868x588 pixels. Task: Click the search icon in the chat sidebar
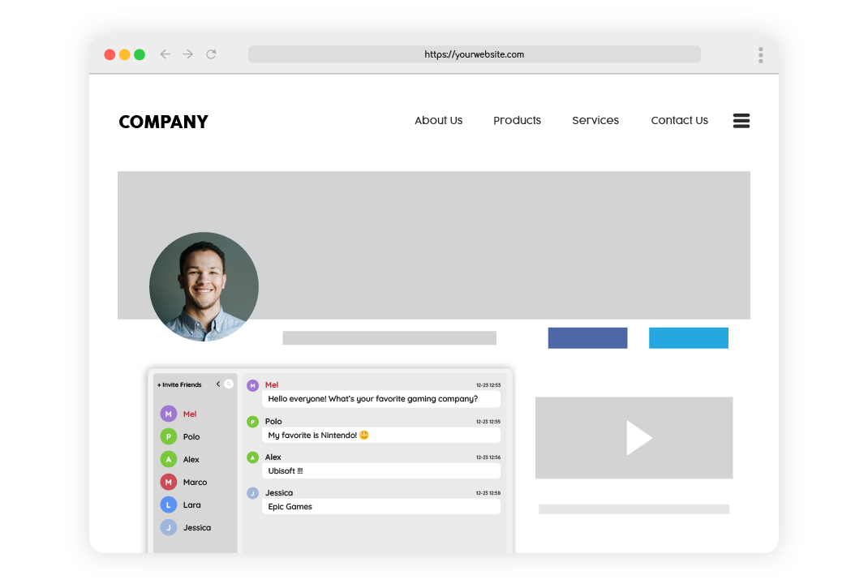228,384
